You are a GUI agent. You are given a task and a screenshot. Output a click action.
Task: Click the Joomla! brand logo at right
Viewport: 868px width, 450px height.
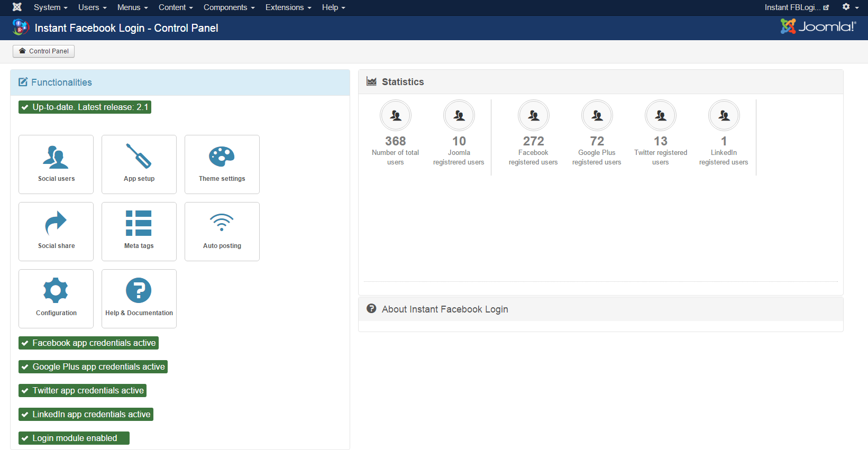click(x=818, y=26)
